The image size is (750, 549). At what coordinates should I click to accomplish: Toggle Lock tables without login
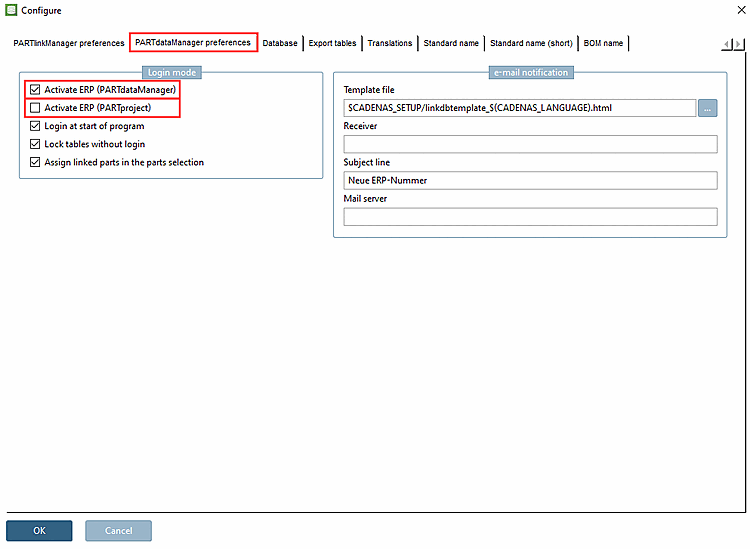point(35,144)
